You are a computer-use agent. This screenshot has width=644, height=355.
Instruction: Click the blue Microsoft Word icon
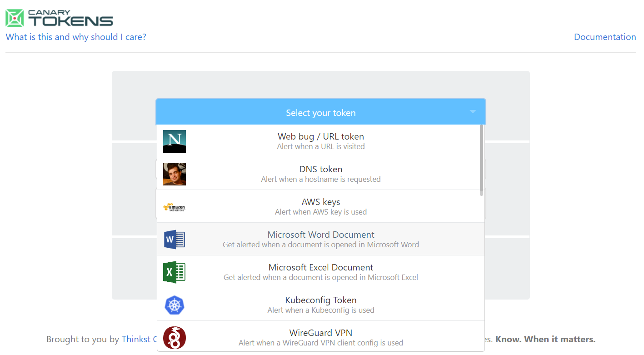(175, 240)
